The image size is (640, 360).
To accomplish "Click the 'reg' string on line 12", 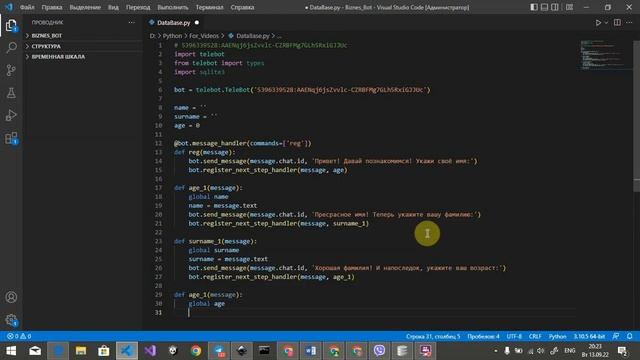I will 296,143.
